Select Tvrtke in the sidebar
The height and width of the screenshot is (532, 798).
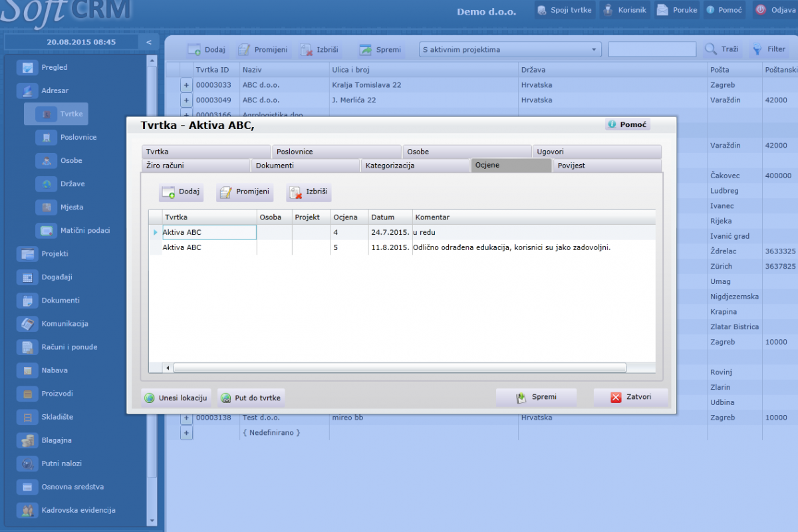click(x=57, y=114)
